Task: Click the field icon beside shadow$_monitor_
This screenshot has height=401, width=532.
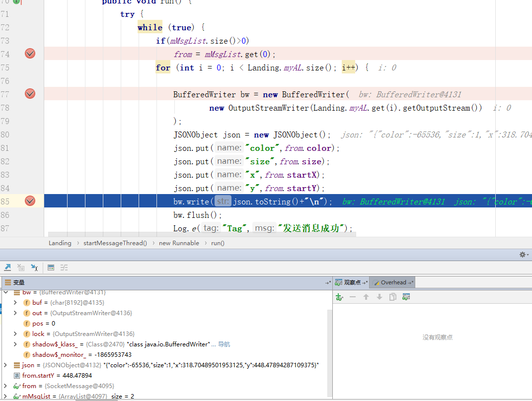Action: tap(27, 354)
